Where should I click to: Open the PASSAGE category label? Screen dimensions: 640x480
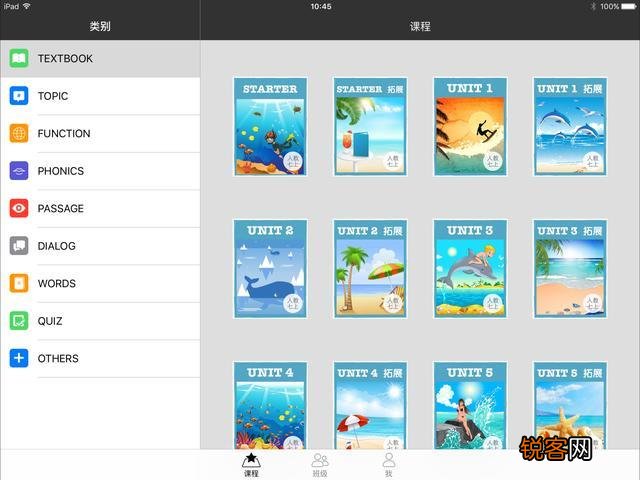[x=61, y=209]
